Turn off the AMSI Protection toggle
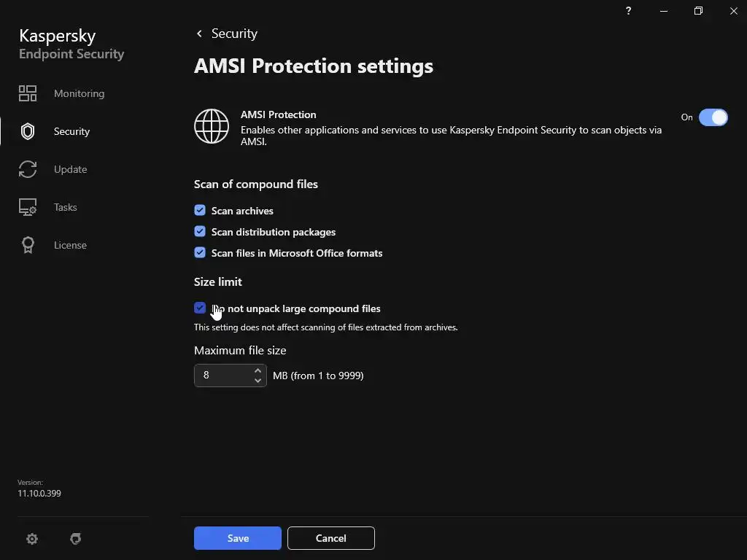The image size is (747, 560). (713, 117)
